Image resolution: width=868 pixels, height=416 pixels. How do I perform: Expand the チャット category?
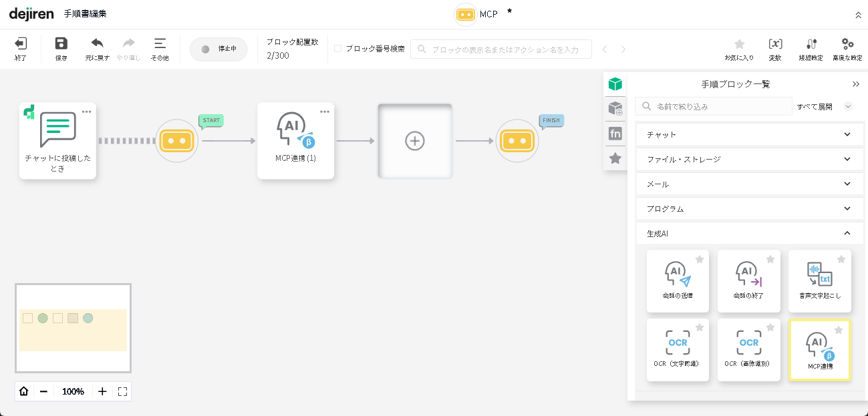[x=748, y=135]
